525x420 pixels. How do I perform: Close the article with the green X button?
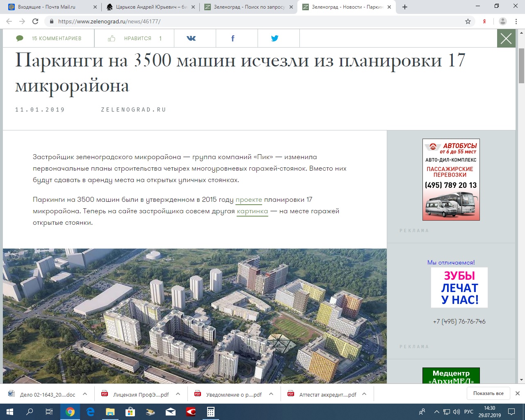506,39
